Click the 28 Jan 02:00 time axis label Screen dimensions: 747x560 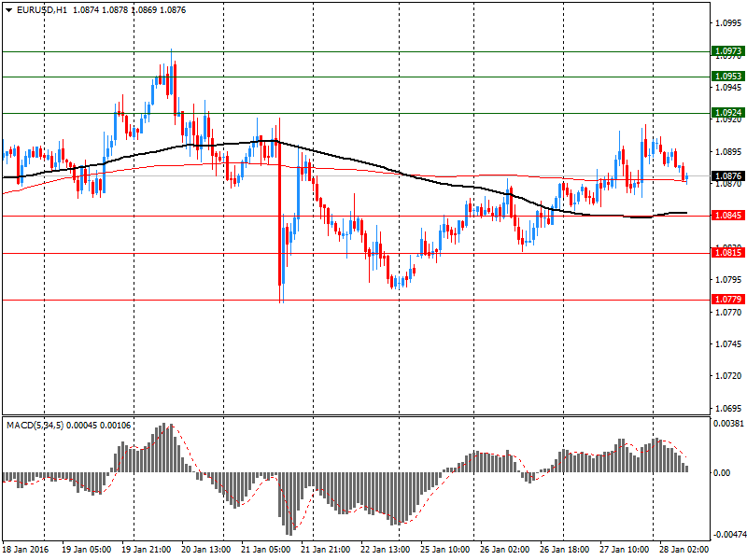point(684,549)
